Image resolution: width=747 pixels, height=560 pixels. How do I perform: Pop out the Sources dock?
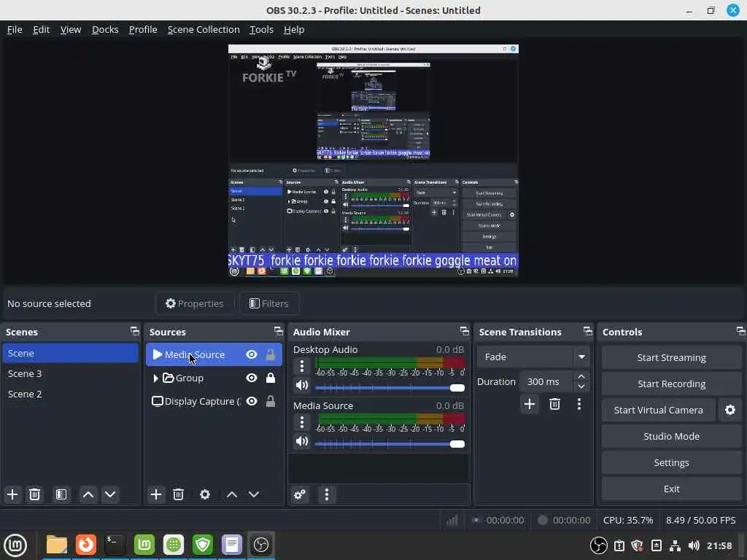pyautogui.click(x=278, y=331)
